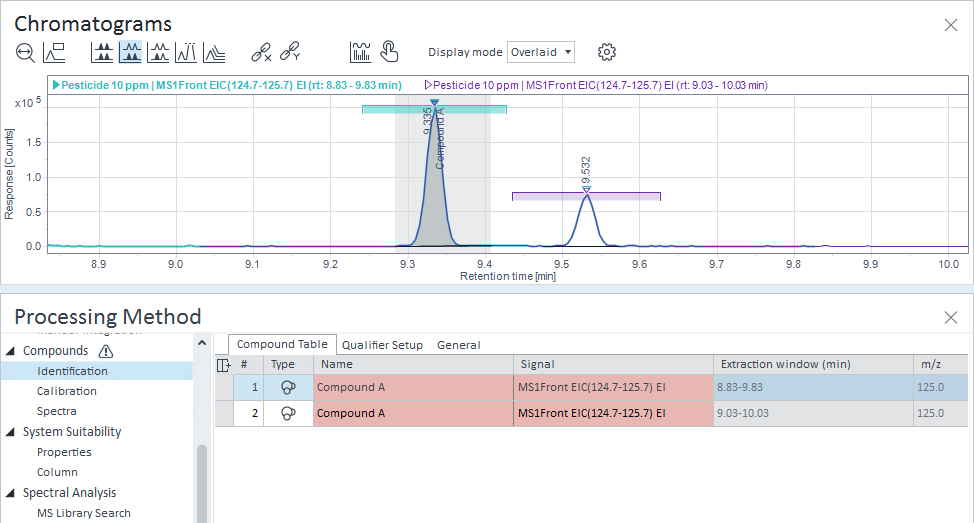
Task: Click Extraction window (min) column header
Action: coord(813,365)
